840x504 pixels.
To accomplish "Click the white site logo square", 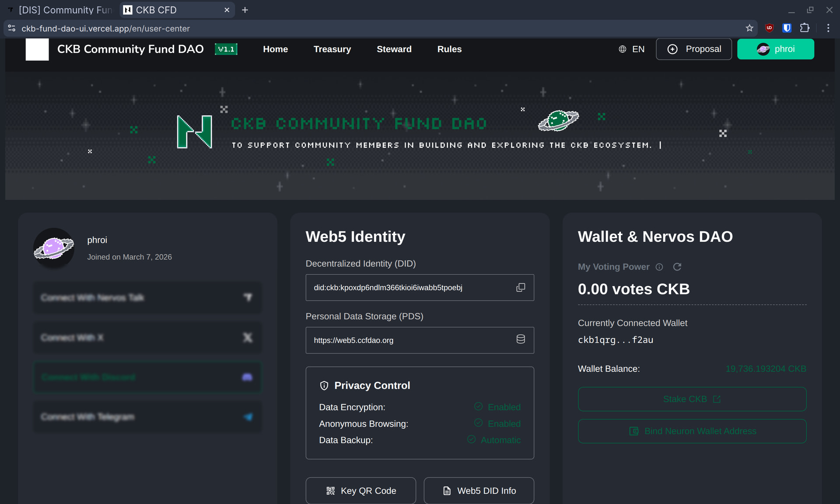I will [37, 49].
